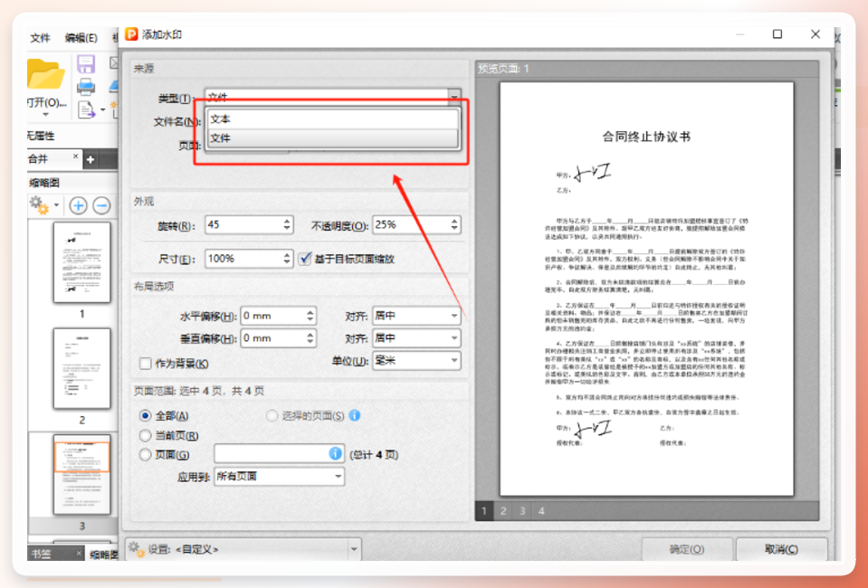Click the info icon inside the 页面 field
This screenshot has height=588, width=868.
point(336,453)
